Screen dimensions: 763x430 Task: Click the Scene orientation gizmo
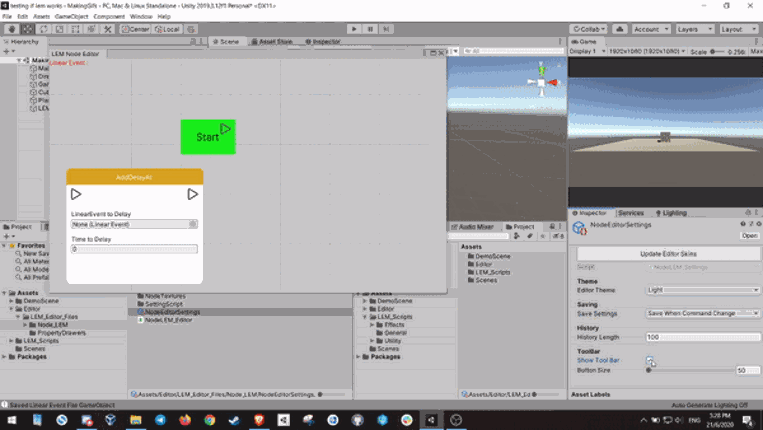542,82
